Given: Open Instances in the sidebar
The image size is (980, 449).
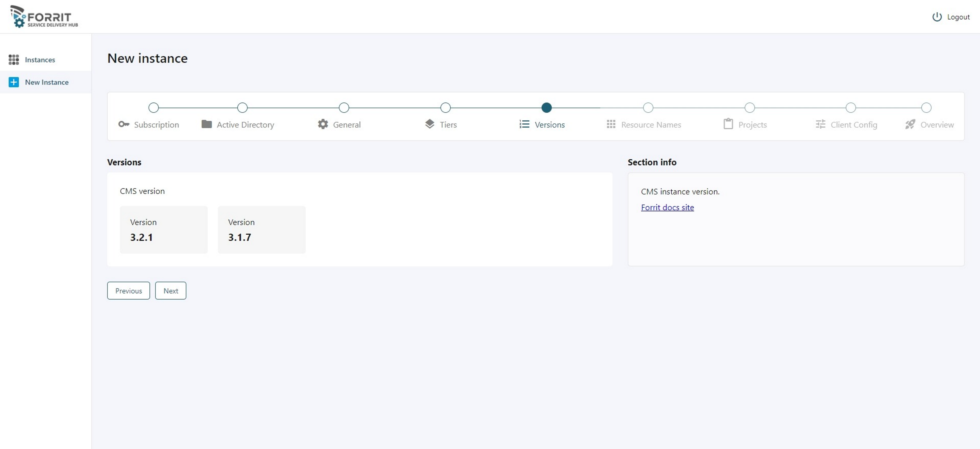Looking at the screenshot, I should point(40,60).
